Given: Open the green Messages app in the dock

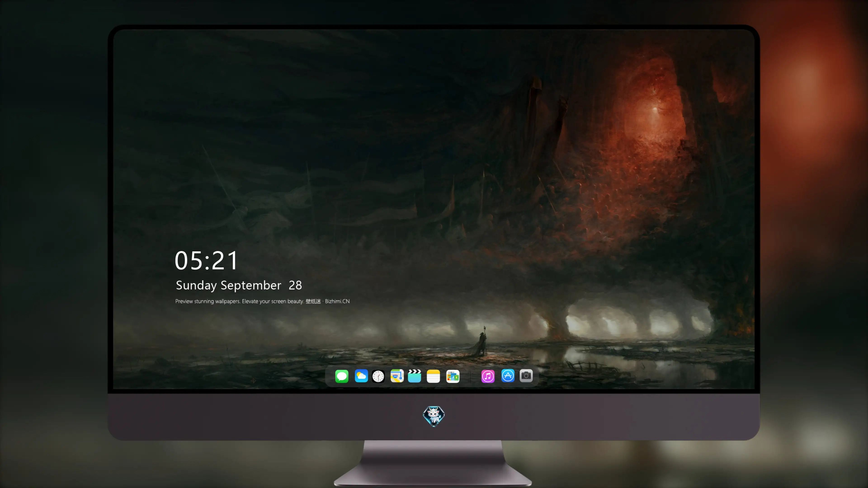Looking at the screenshot, I should pos(342,376).
